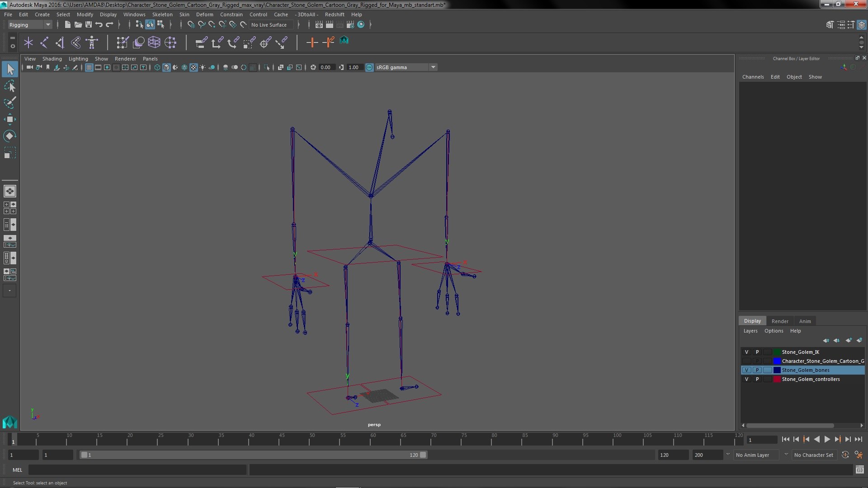Toggle visibility V of Stone_Golem_bones layer

click(746, 370)
